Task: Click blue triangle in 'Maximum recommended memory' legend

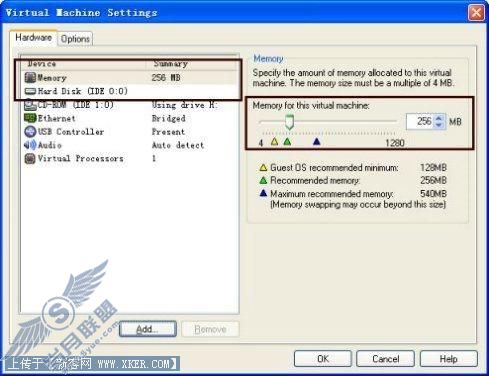Action: [263, 193]
